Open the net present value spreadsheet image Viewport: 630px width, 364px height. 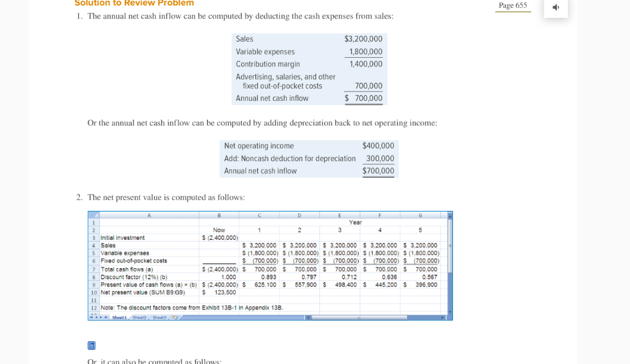point(270,266)
